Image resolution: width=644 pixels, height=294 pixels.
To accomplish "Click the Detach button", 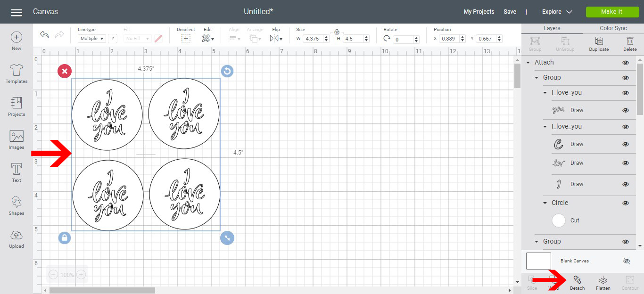I will click(x=577, y=283).
